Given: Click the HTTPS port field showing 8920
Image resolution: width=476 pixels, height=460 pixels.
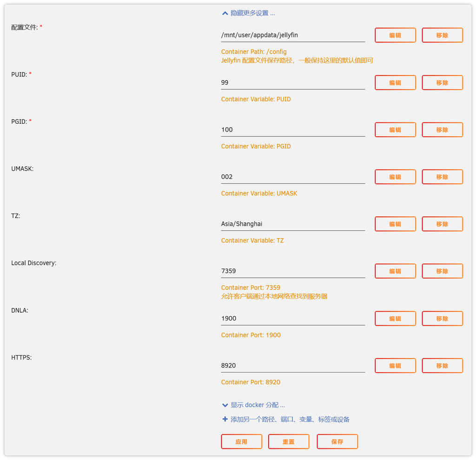Looking at the screenshot, I should (293, 366).
